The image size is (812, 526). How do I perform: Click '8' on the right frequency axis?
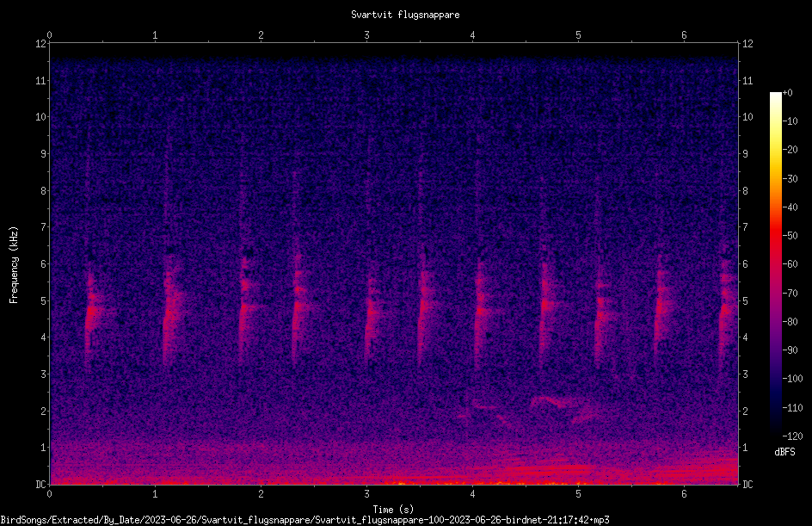(x=745, y=191)
